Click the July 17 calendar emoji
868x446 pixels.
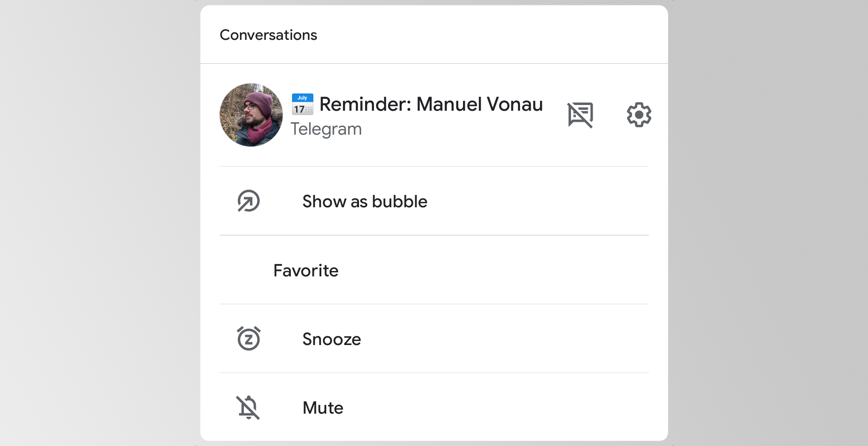pos(302,105)
